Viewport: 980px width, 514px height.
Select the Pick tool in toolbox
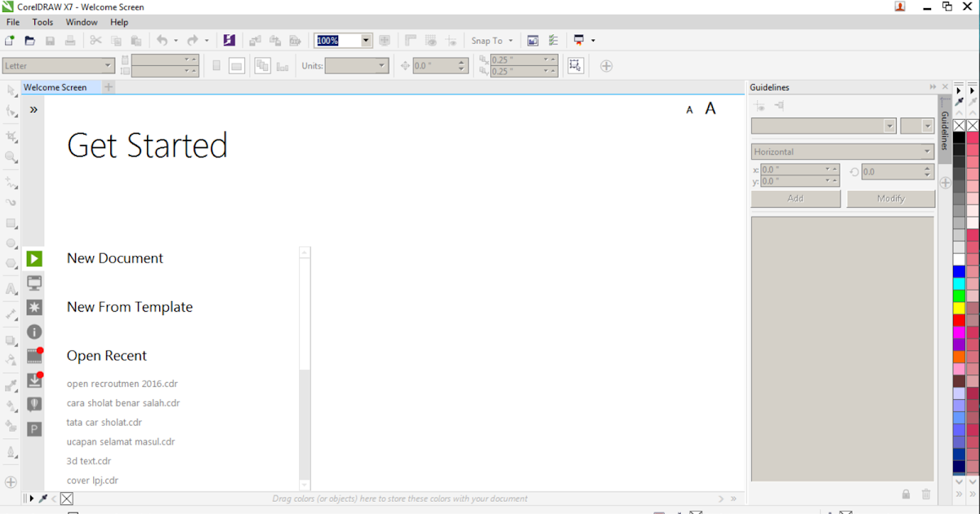(11, 91)
